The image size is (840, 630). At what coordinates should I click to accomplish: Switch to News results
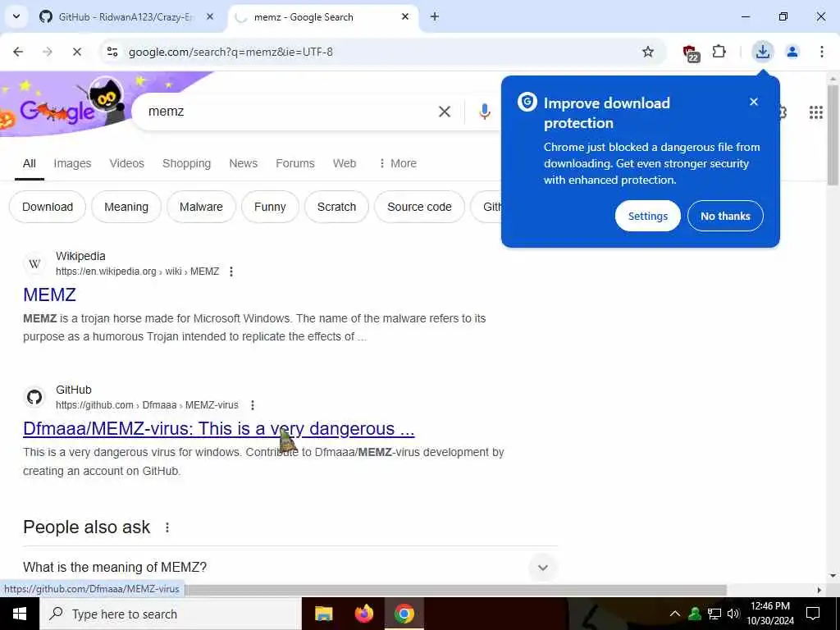click(243, 163)
